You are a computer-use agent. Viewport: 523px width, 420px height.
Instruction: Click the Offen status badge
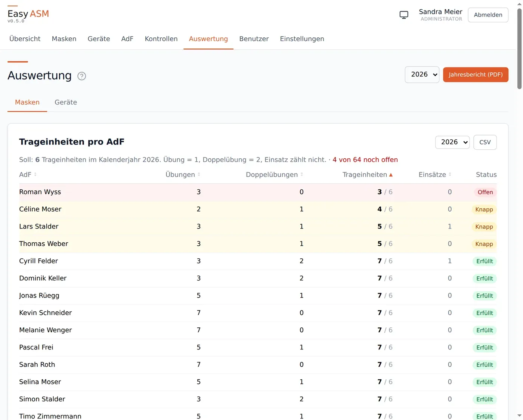[485, 192]
